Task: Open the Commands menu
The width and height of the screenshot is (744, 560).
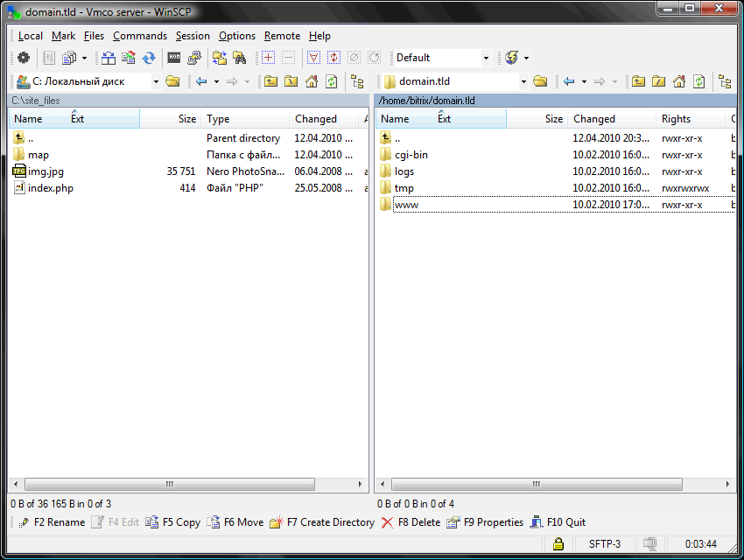Action: point(139,36)
